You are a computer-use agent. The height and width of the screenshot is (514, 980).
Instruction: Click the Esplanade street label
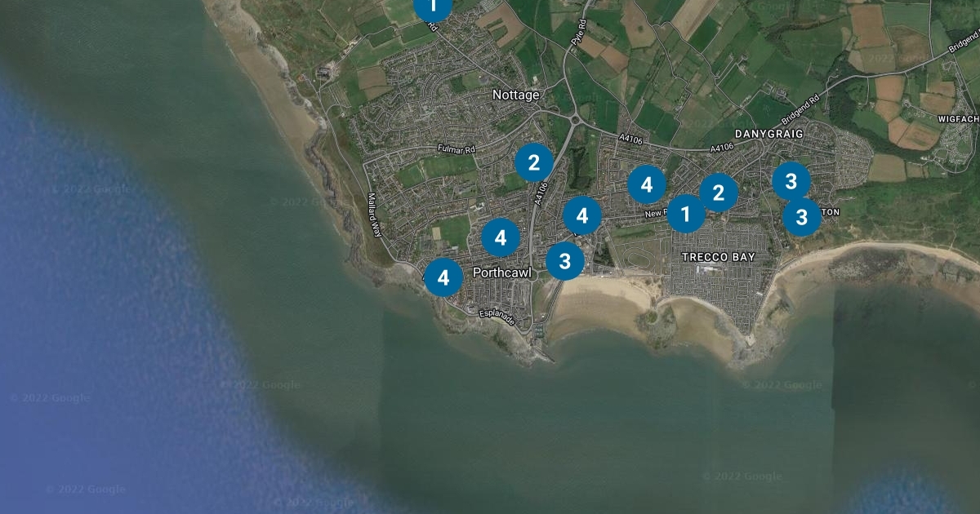[x=497, y=317]
